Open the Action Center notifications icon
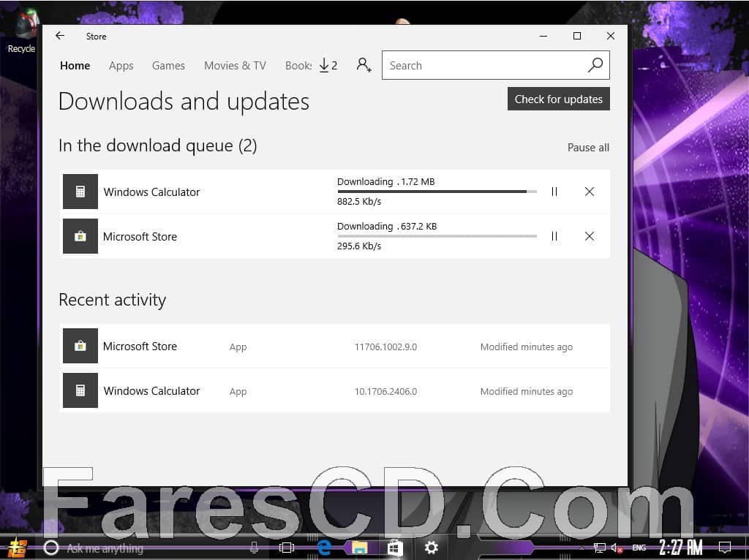Image resolution: width=749 pixels, height=560 pixels. tap(725, 548)
